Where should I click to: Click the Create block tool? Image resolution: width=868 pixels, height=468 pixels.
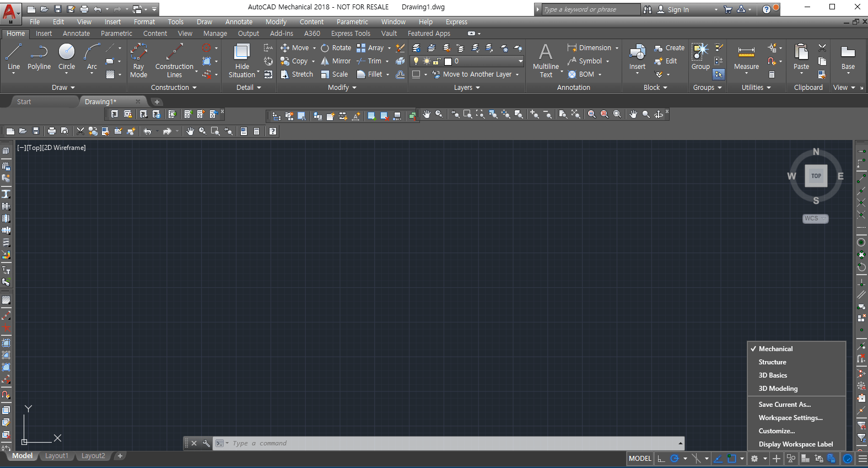(669, 48)
